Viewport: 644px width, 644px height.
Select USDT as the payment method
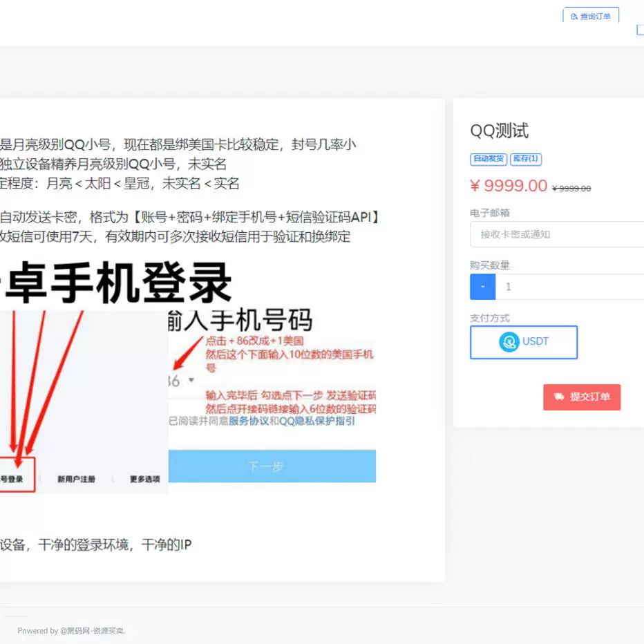[x=523, y=342]
